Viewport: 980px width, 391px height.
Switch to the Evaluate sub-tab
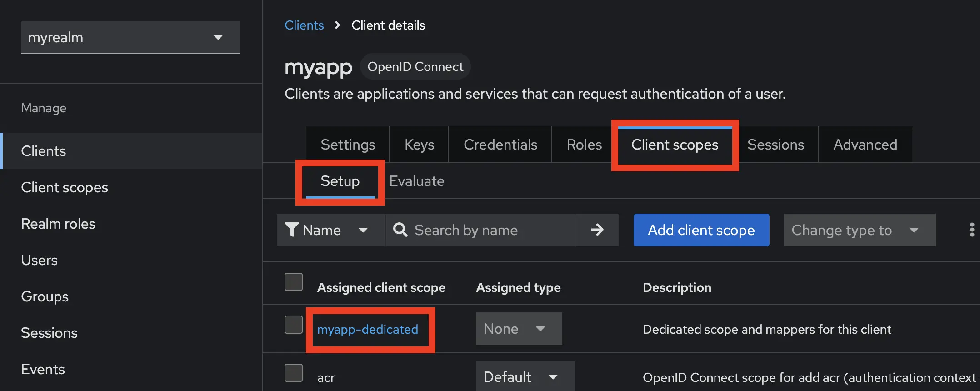point(416,181)
